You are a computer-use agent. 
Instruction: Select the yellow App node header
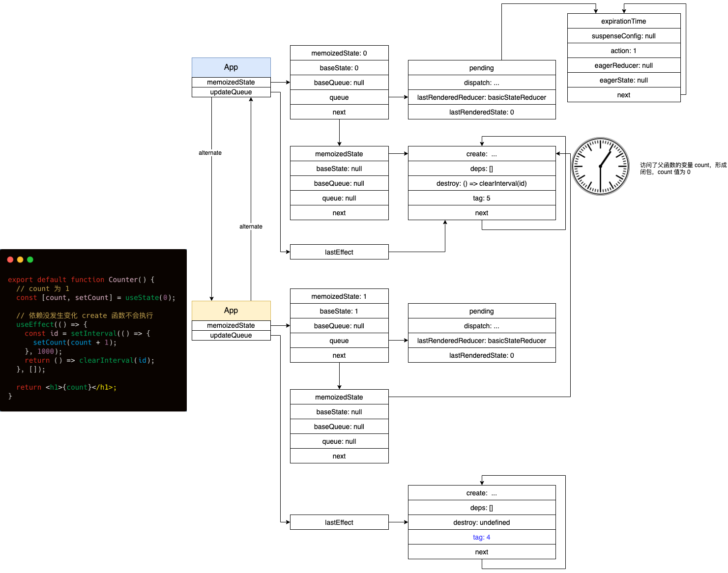click(231, 311)
